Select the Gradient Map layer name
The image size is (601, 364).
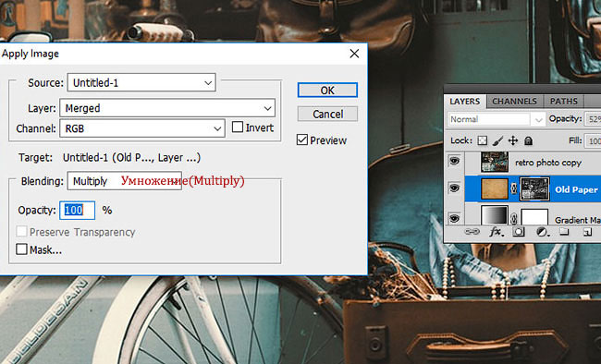(x=578, y=220)
